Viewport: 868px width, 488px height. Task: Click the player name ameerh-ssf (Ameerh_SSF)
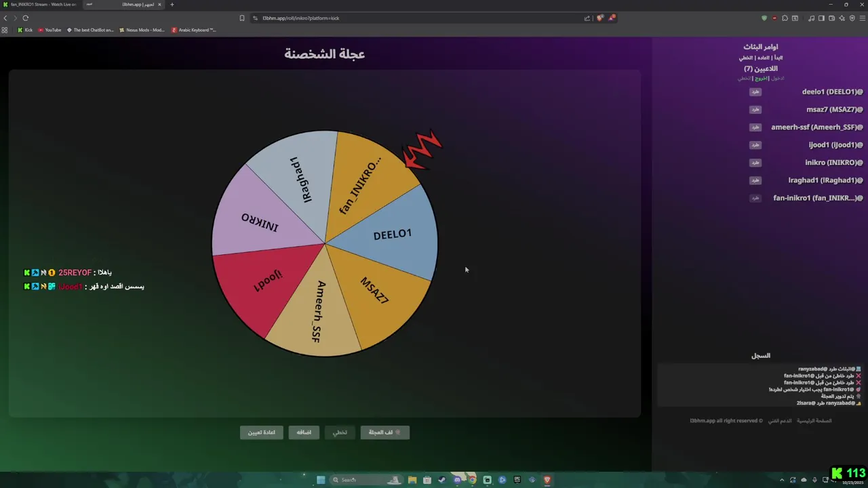point(816,127)
